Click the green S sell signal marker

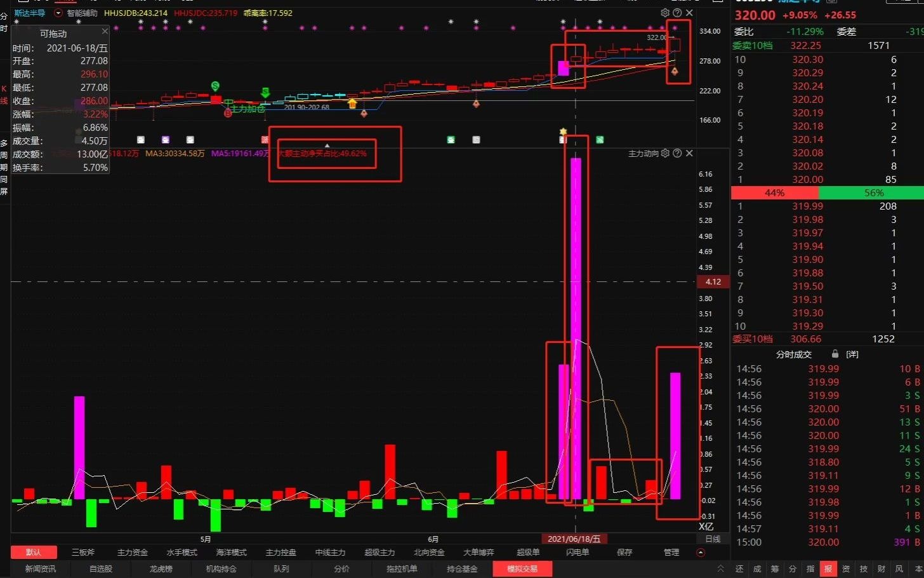[x=215, y=86]
